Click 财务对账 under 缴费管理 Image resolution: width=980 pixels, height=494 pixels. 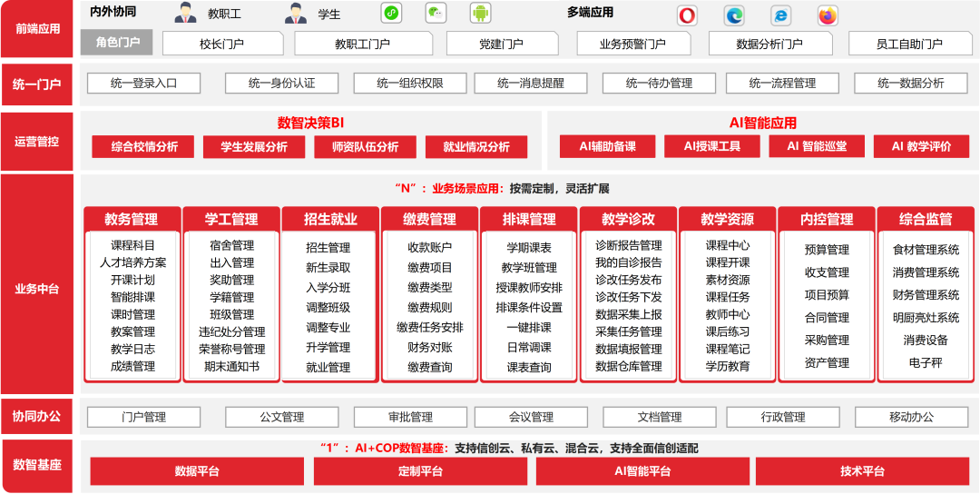point(429,347)
